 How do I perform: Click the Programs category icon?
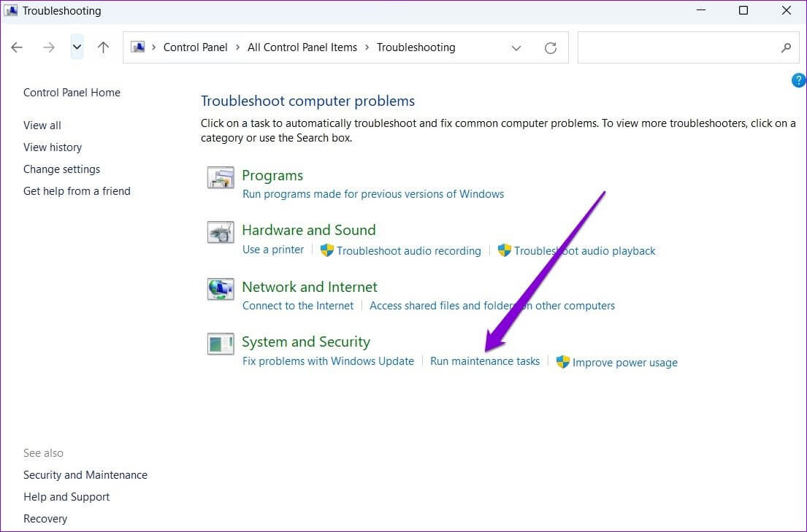point(221,177)
